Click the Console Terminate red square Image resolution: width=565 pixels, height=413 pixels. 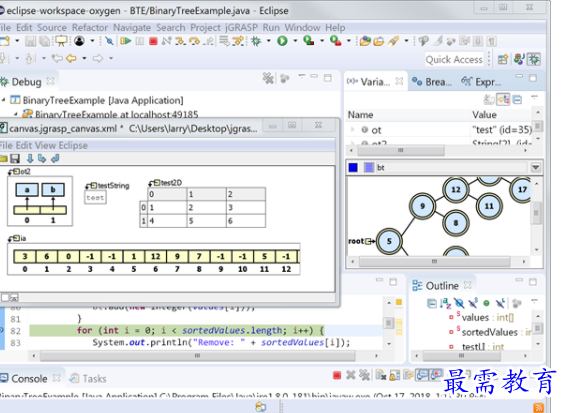click(337, 376)
